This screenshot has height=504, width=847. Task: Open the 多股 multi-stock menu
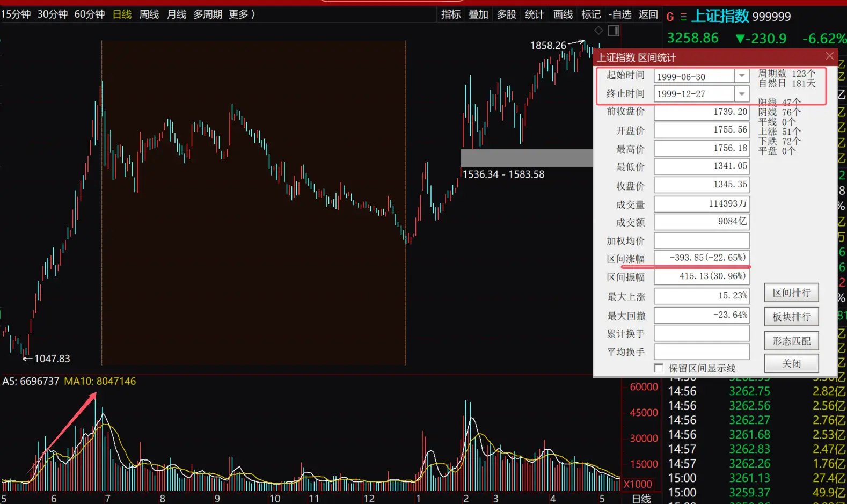(506, 14)
